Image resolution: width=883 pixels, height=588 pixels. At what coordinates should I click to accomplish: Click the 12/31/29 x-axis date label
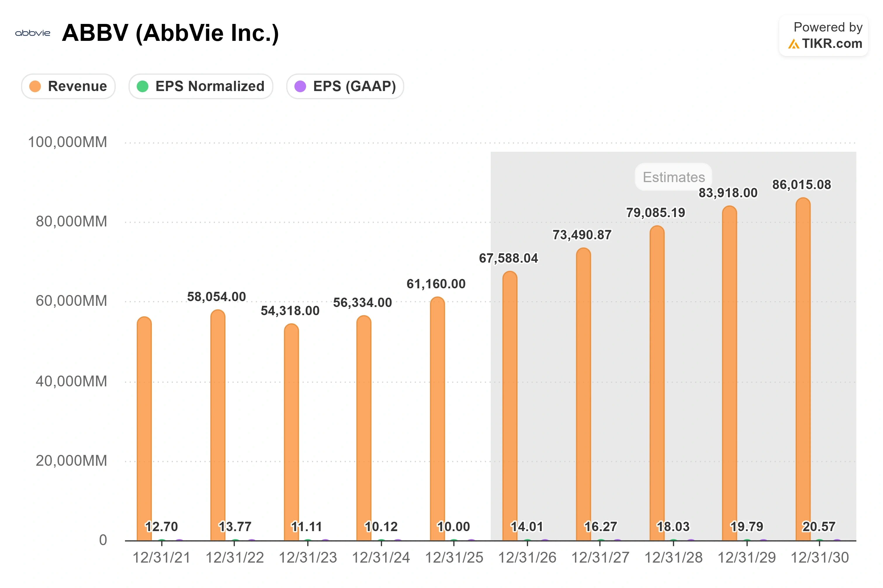[746, 558]
